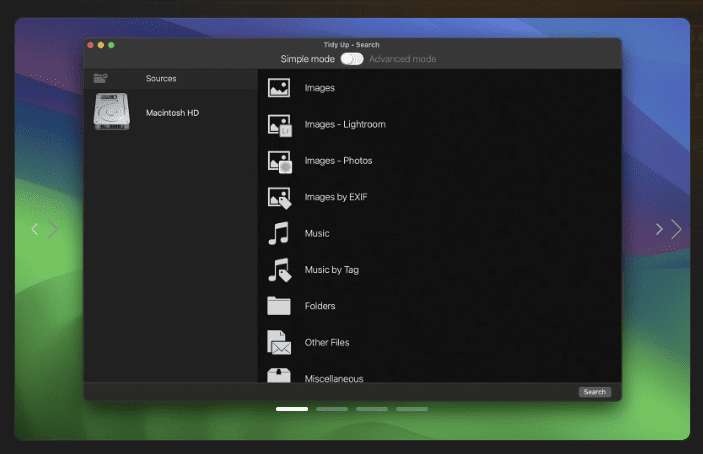Viewport: 703px width, 454px height.
Task: Click the "Simple mode" label
Action: 308,59
